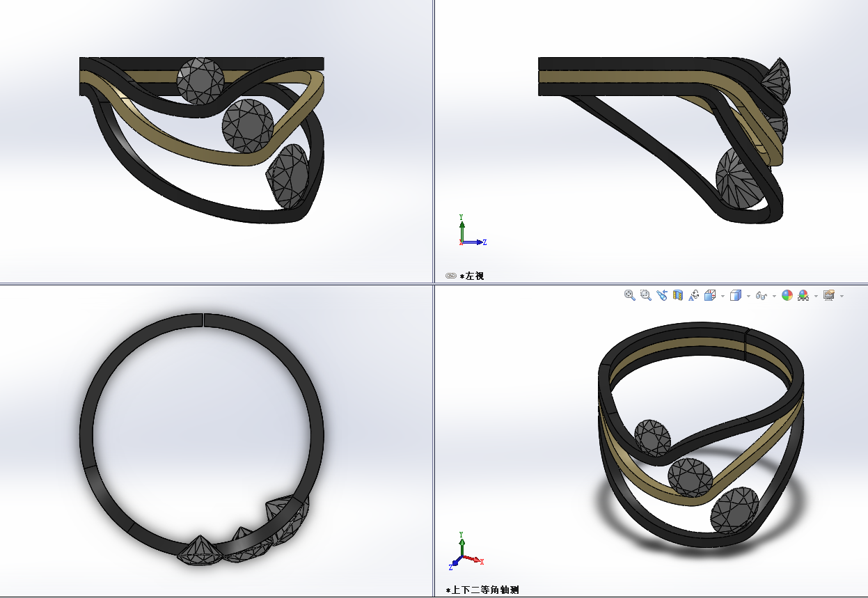Click the coordinate triad in the 上下二等角轴测 viewport
The image size is (868, 598).
pyautogui.click(x=466, y=550)
